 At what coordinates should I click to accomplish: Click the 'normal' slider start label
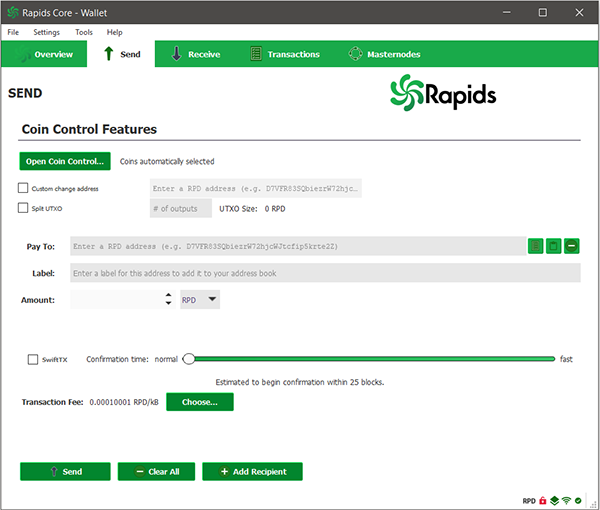tap(166, 359)
